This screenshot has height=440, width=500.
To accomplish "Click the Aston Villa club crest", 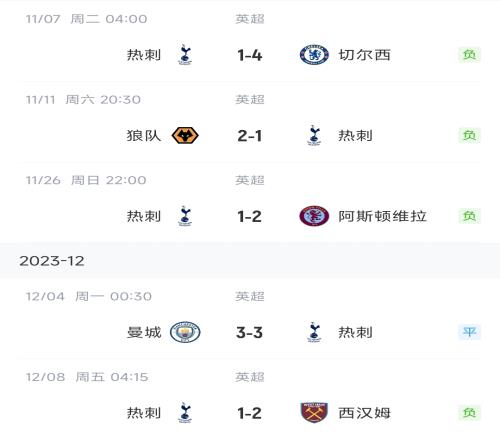I will click(314, 216).
